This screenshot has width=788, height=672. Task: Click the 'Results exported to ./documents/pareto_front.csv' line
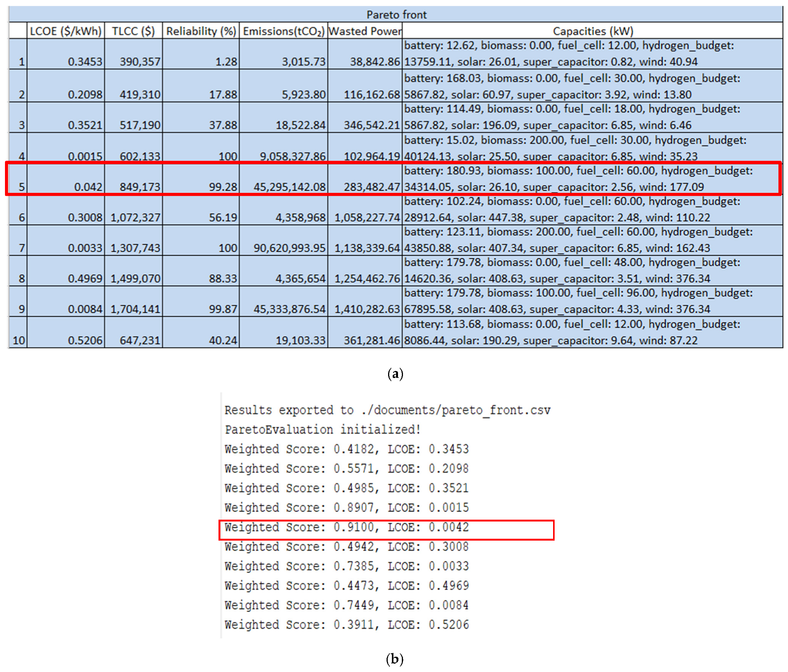(x=387, y=410)
